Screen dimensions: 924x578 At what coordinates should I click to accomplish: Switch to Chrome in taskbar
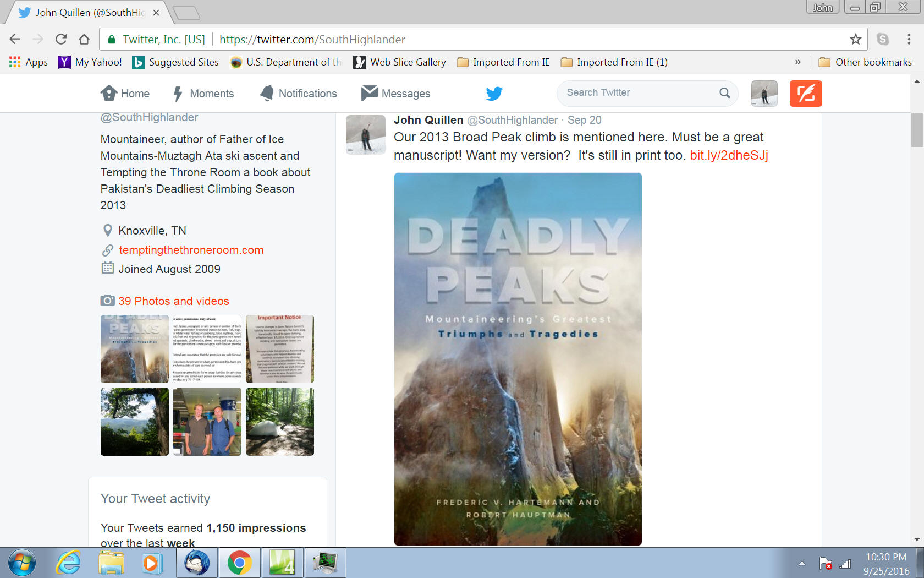[x=240, y=563]
